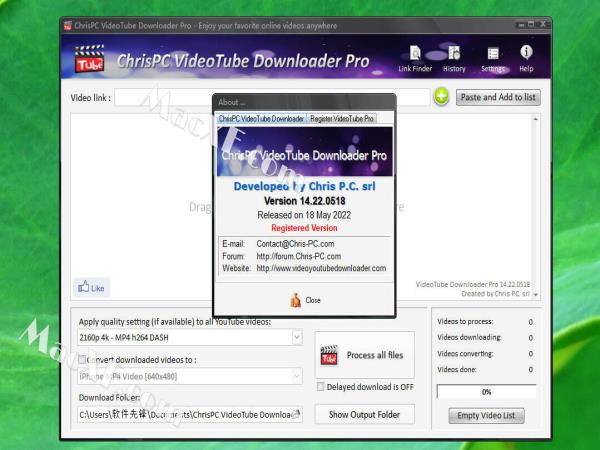
Task: Click the About dialog banner image
Action: coord(305,152)
